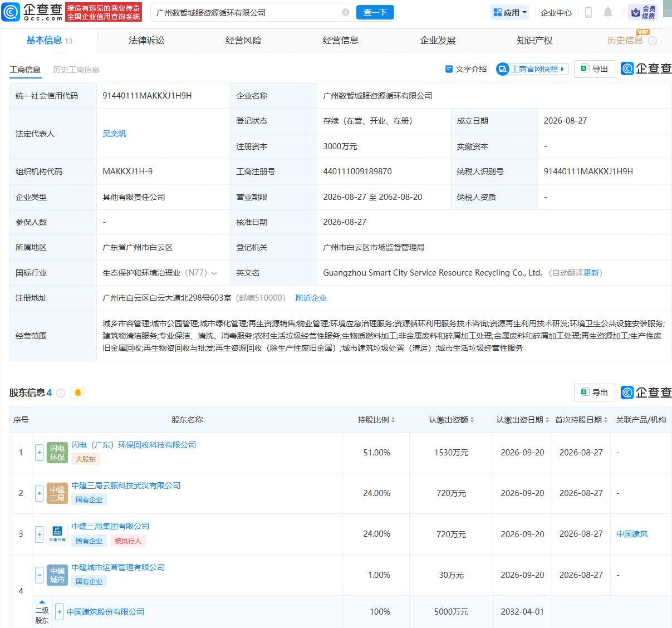Open 经营风险 tab
672x628 pixels.
243,40
